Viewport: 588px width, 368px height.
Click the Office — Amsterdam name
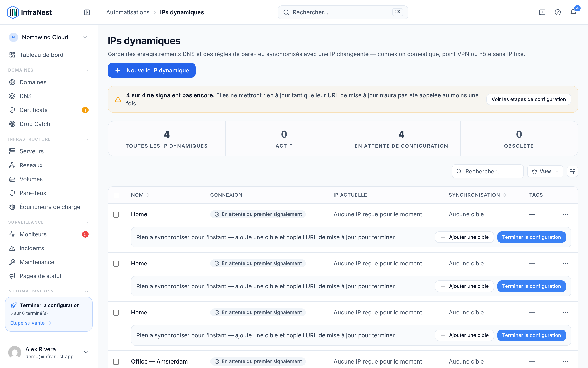[159, 361]
